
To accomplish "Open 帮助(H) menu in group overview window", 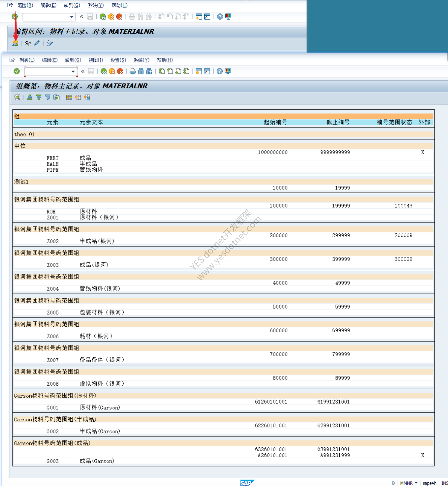I will 165,60.
